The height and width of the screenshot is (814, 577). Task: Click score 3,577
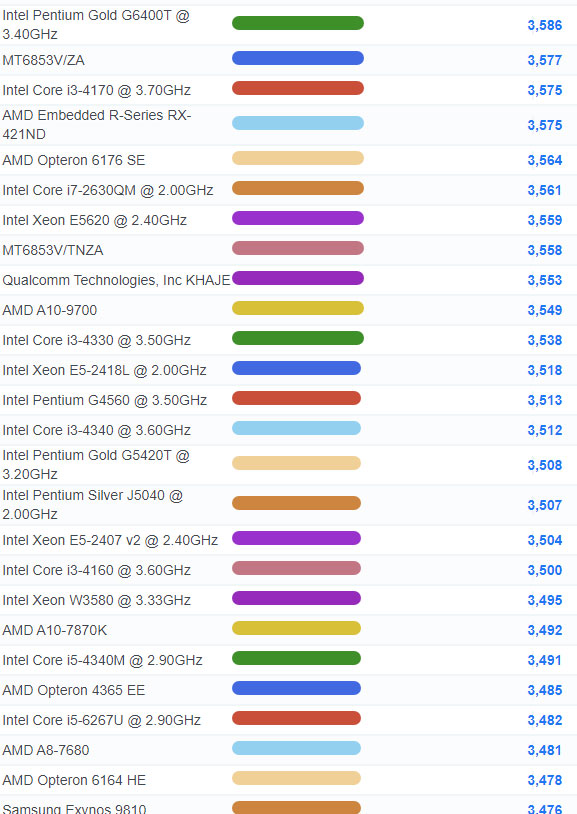(x=545, y=60)
